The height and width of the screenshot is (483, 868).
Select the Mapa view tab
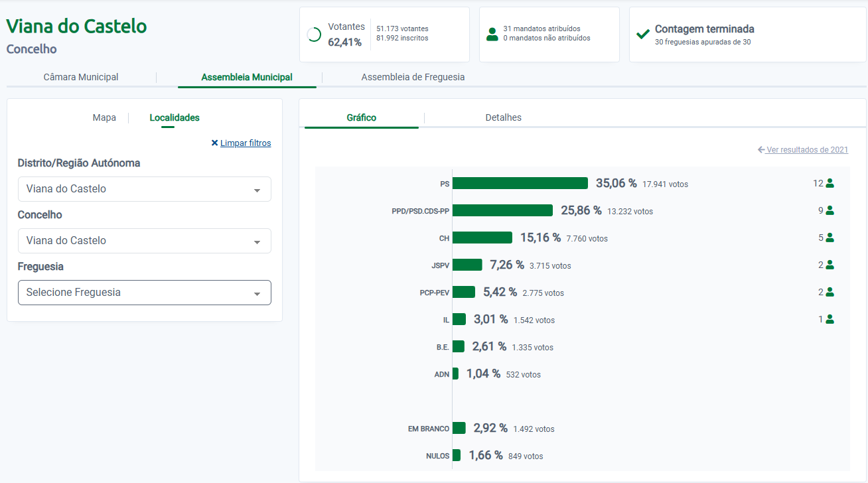(104, 117)
